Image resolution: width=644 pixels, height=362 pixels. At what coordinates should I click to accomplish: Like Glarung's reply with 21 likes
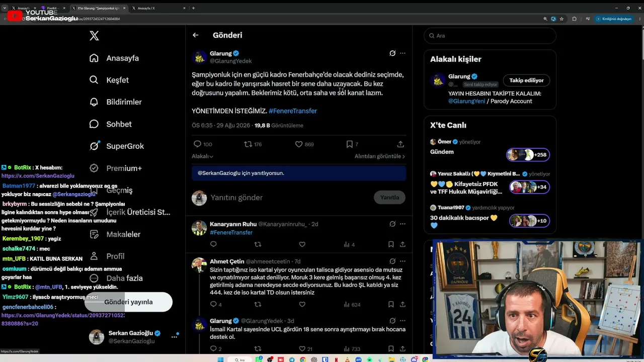(x=305, y=348)
